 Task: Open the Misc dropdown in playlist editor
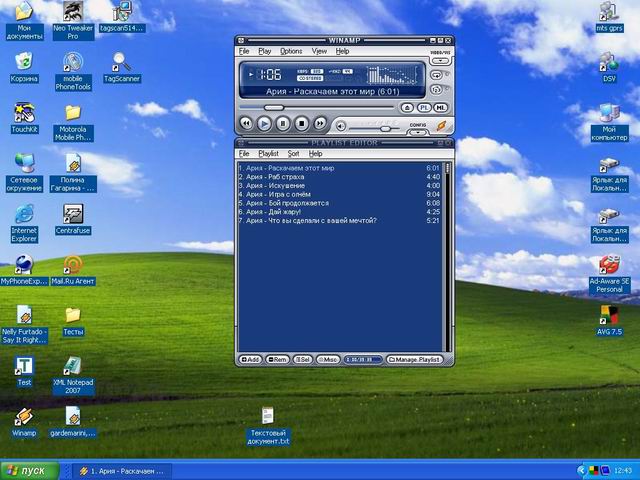click(x=327, y=359)
